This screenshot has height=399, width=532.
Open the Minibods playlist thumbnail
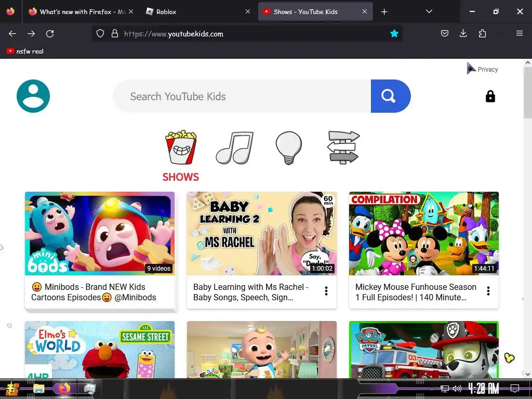point(100,233)
